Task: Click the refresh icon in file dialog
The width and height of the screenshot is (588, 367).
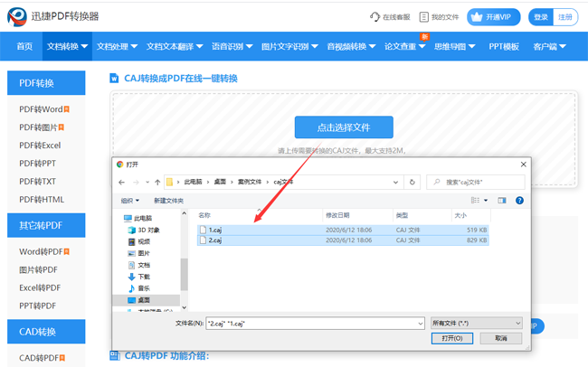Action: 413,183
